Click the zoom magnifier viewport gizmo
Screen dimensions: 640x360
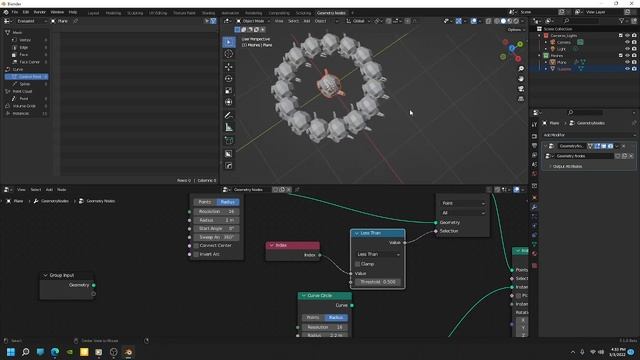click(521, 69)
